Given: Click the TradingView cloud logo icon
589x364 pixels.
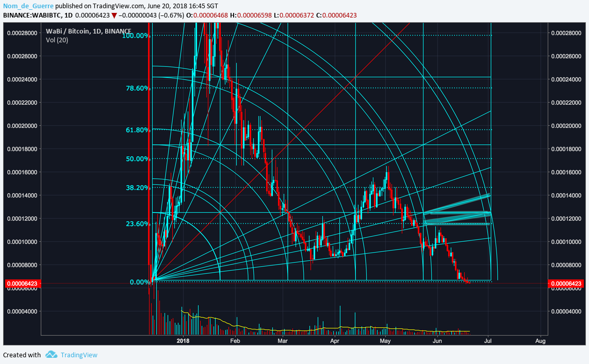Looking at the screenshot, I should tap(51, 355).
